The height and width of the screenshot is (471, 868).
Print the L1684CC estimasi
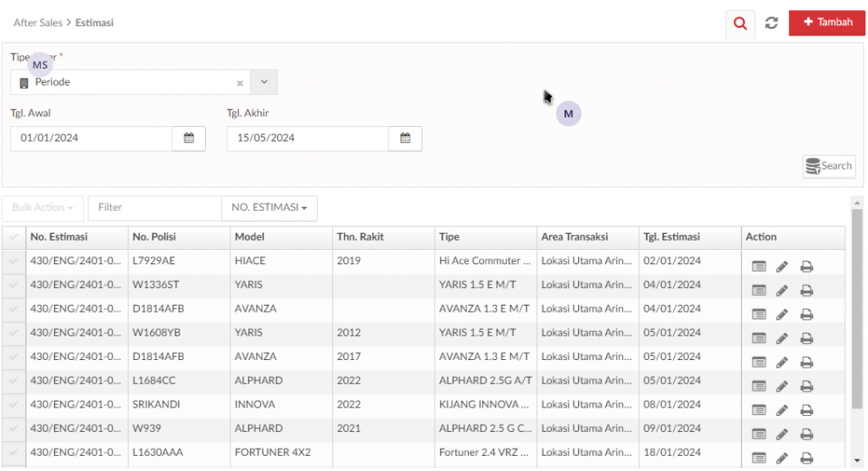coord(807,386)
